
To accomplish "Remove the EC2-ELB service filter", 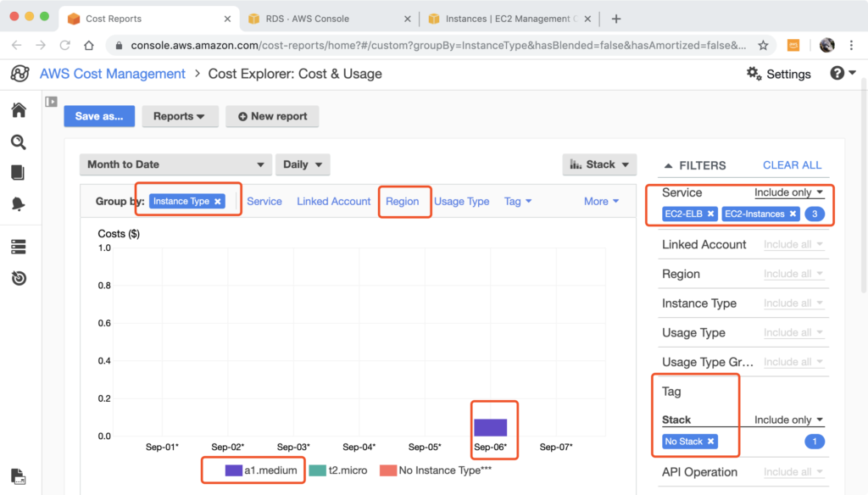I will [711, 214].
